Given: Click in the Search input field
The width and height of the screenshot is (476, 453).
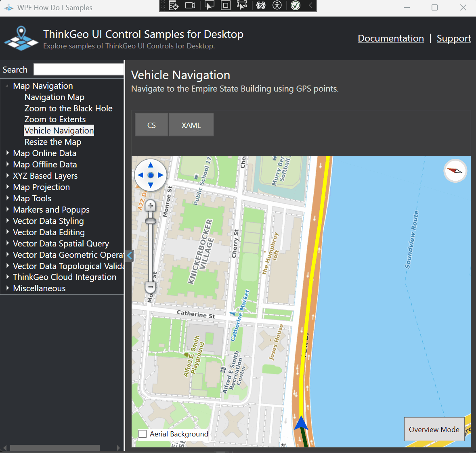Looking at the screenshot, I should click(x=79, y=69).
